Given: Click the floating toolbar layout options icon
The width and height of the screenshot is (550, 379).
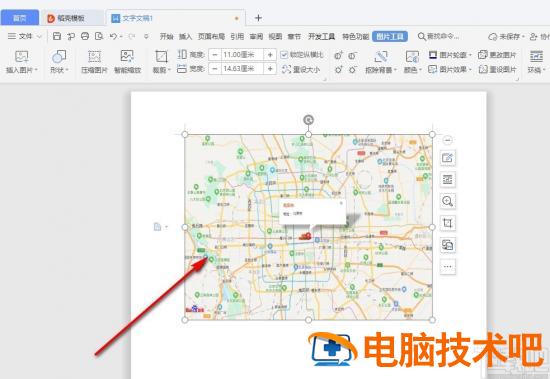Looking at the screenshot, I should [x=447, y=180].
